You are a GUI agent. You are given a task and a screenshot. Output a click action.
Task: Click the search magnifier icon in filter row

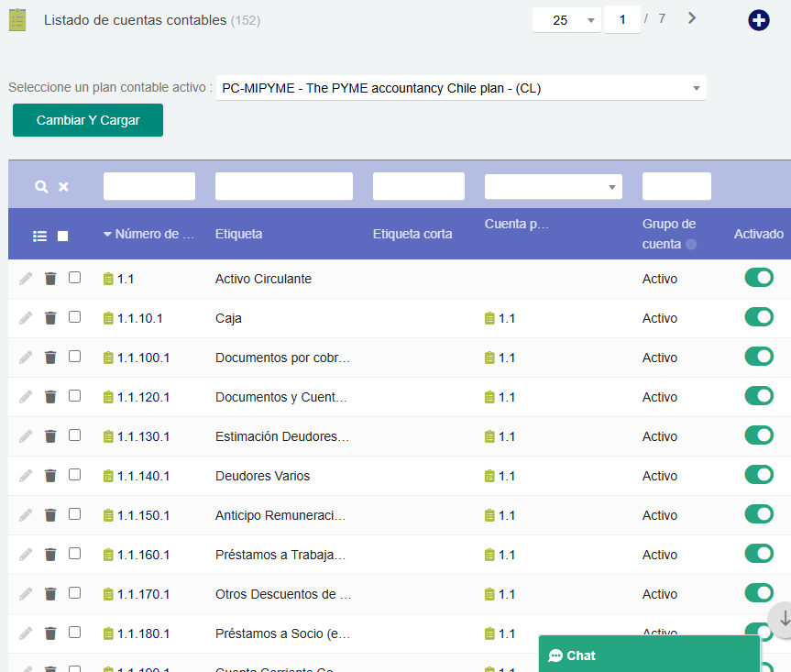(x=40, y=187)
